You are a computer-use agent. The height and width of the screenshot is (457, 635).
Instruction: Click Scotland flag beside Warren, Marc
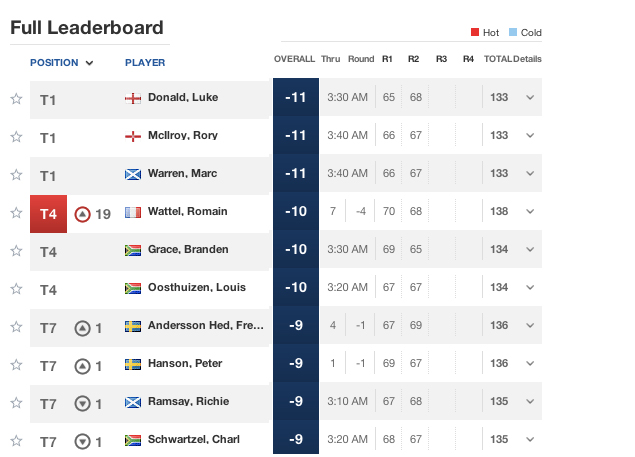point(132,174)
